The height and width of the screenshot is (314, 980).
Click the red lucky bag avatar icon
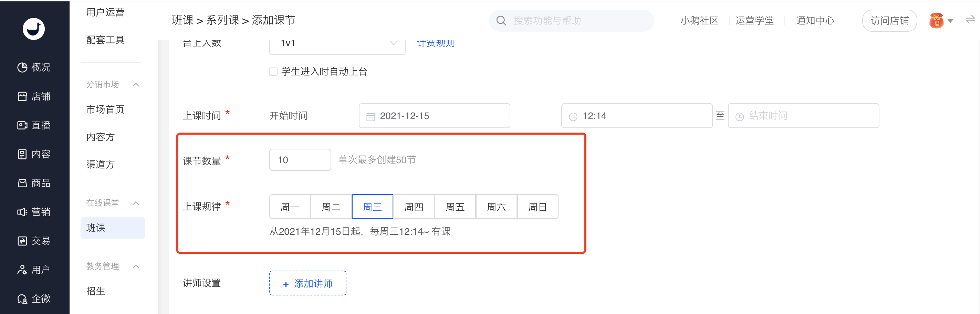[936, 21]
